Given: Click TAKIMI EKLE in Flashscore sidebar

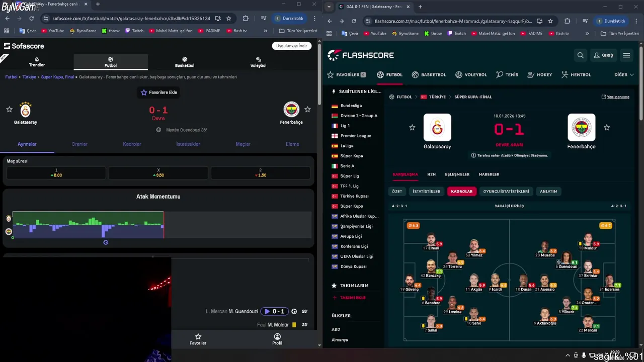Looking at the screenshot, I should pos(349,298).
